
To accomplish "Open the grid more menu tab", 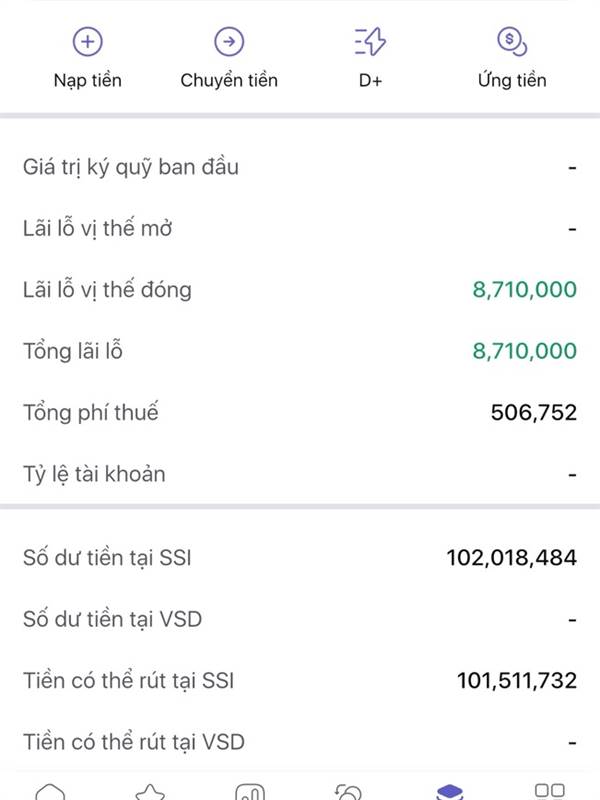I will point(549,791).
